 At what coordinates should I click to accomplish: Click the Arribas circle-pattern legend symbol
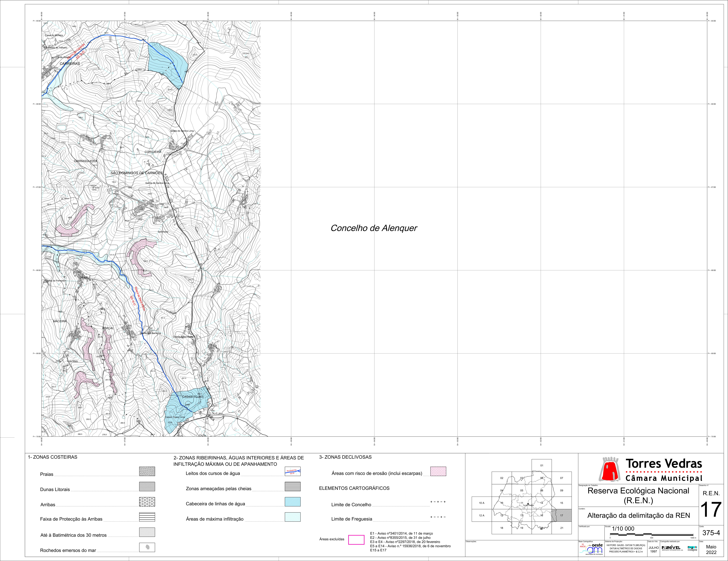(x=147, y=502)
